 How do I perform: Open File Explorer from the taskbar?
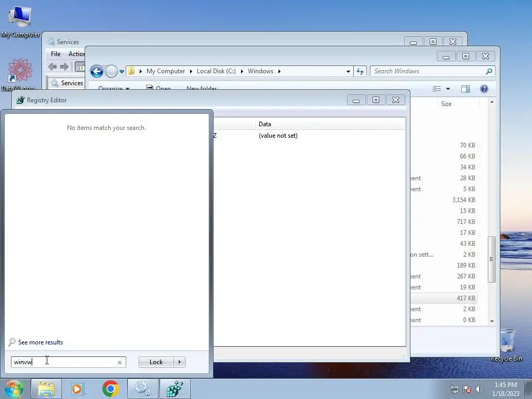46,389
